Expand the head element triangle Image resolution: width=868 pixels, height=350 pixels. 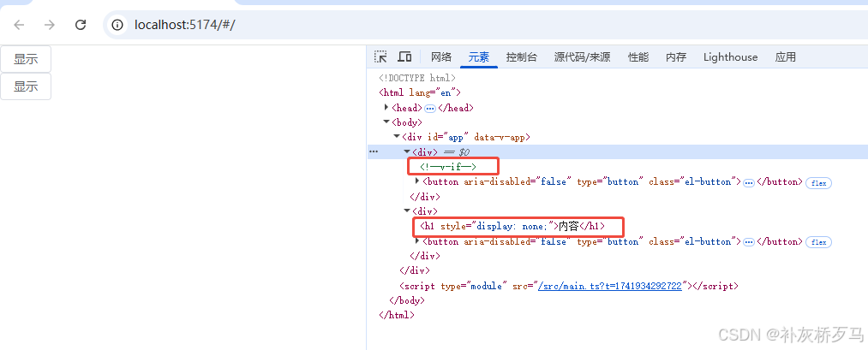[x=386, y=107]
